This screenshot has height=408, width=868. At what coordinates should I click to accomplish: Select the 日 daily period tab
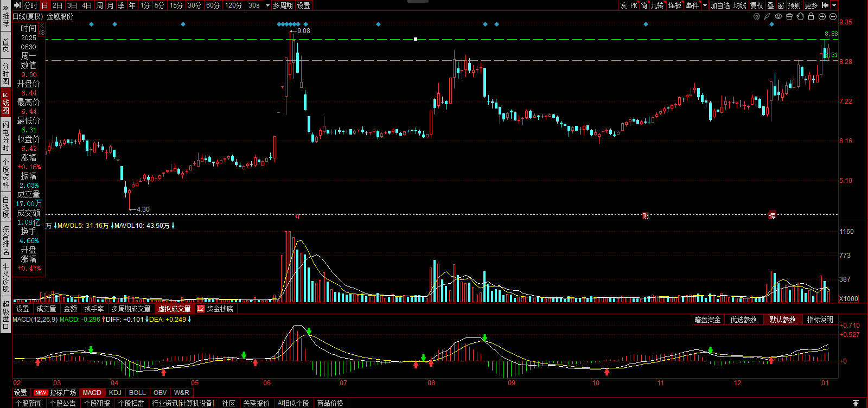coord(44,5)
